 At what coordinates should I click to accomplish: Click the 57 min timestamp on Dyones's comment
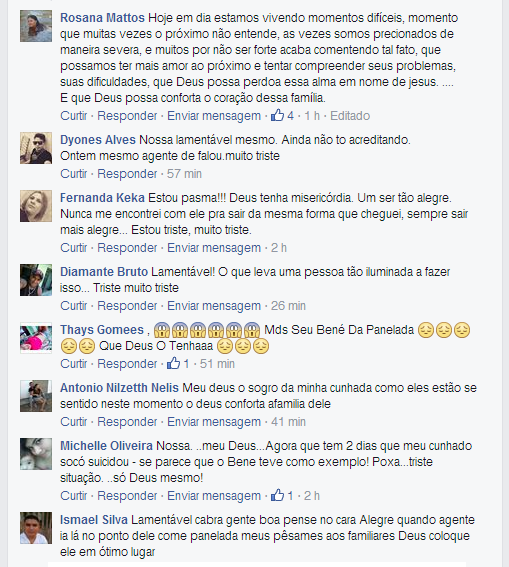coord(184,174)
